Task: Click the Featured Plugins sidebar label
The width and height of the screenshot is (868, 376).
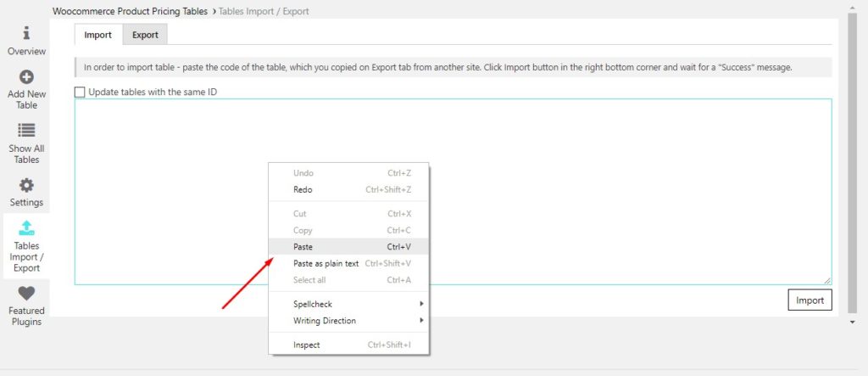Action: coord(26,316)
